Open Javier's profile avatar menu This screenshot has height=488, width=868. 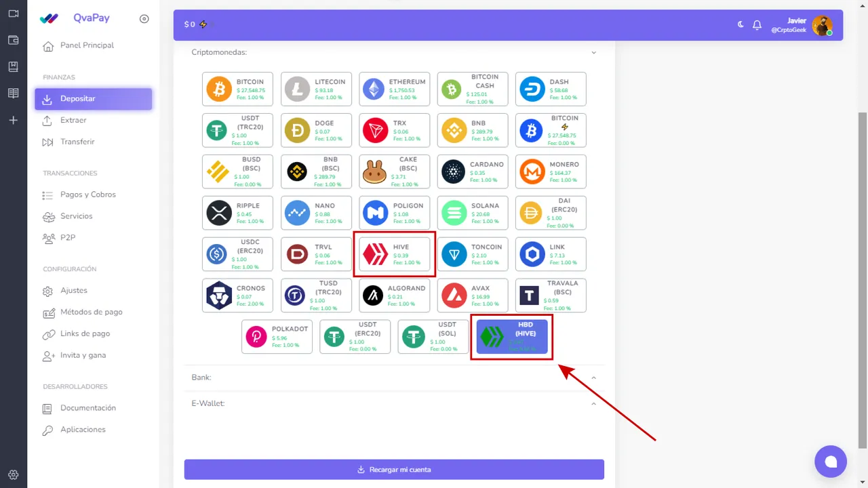pos(822,26)
